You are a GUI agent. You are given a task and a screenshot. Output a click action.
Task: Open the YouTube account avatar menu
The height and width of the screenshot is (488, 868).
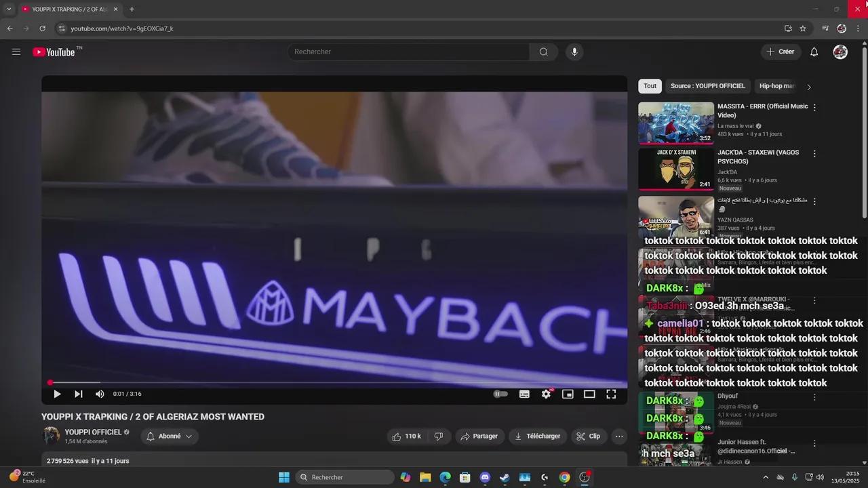[840, 52]
